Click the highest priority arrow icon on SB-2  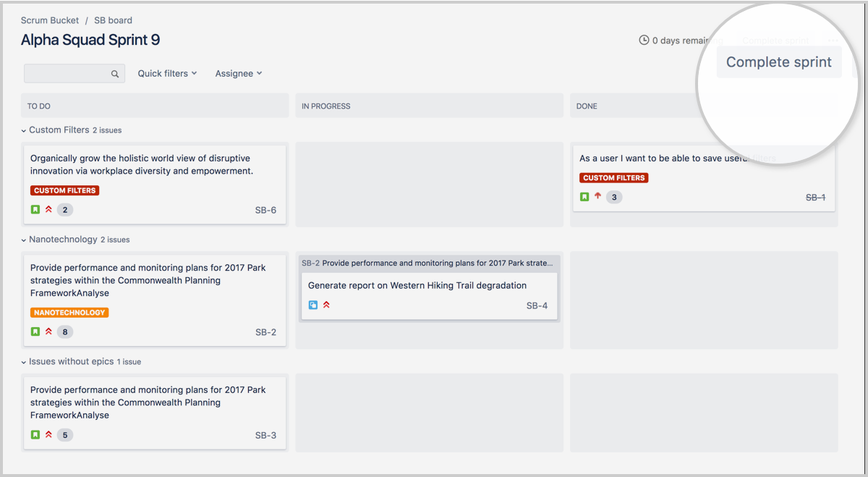[47, 332]
